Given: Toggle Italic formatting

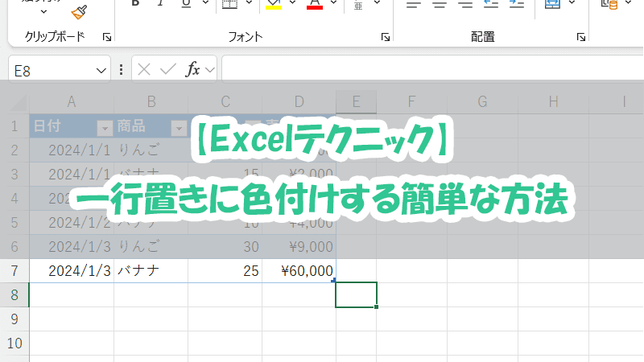Looking at the screenshot, I should pyautogui.click(x=162, y=5).
